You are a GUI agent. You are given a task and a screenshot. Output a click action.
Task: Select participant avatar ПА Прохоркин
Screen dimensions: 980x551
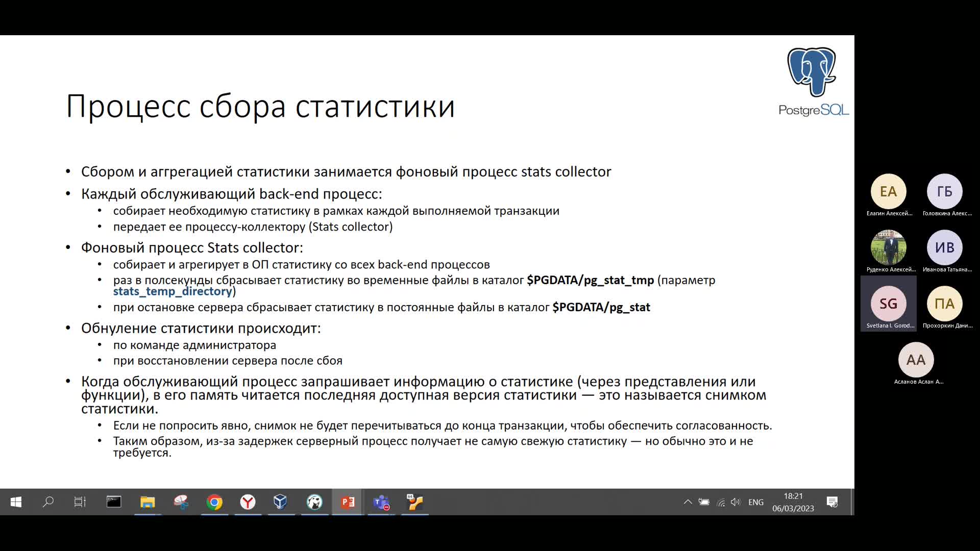coord(945,304)
